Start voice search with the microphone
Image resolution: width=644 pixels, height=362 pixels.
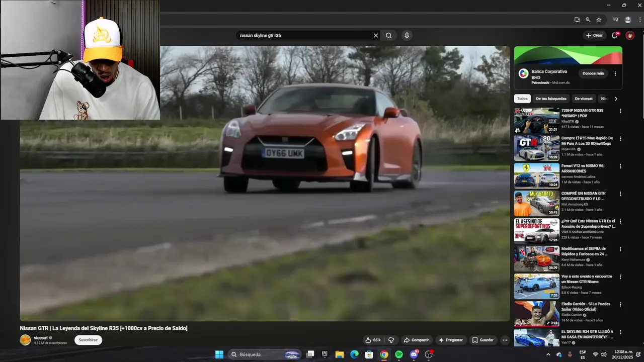coord(407,36)
